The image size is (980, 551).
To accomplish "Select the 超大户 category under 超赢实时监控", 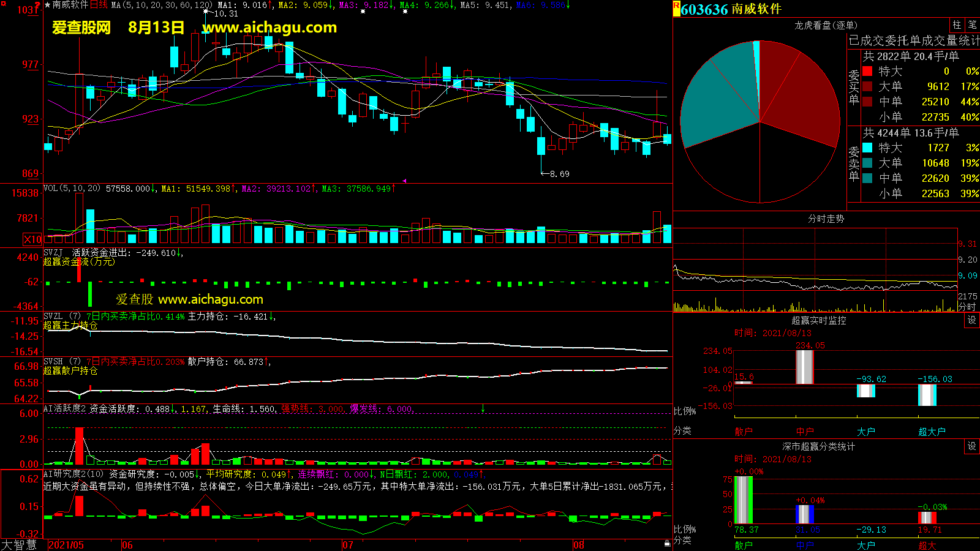I will point(932,432).
